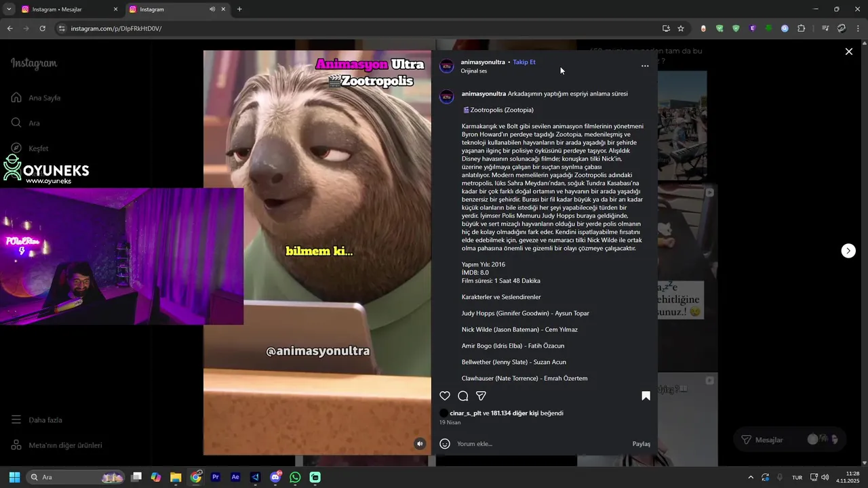This screenshot has width=868, height=488.
Task: Go back with the browser back arrow
Action: click(9, 28)
